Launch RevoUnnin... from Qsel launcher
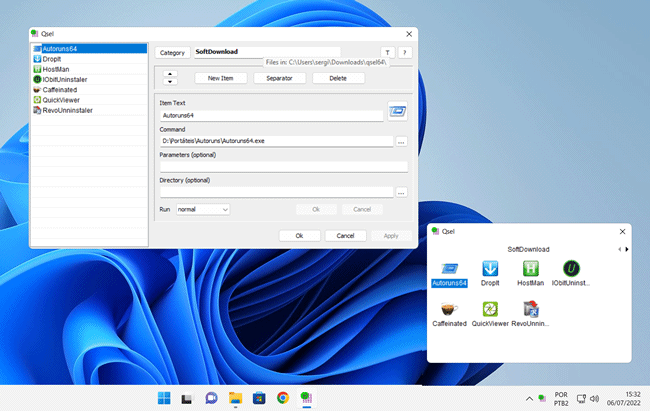Viewport: 650px width, 411px height. pyautogui.click(x=530, y=314)
